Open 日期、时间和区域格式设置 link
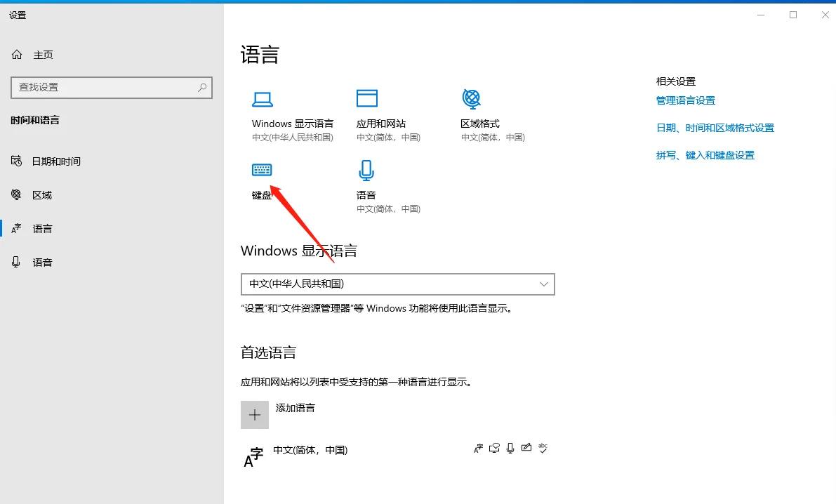The height and width of the screenshot is (504, 836). pos(717,127)
